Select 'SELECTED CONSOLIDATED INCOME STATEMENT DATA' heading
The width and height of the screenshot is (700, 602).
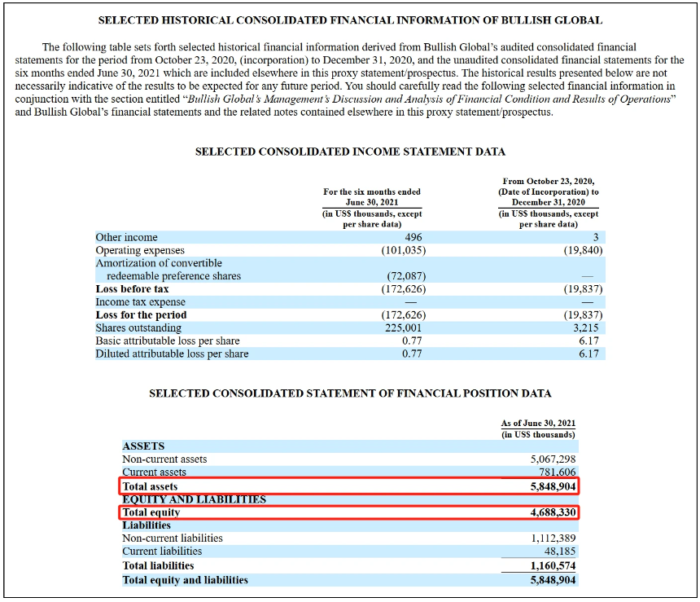point(350,152)
